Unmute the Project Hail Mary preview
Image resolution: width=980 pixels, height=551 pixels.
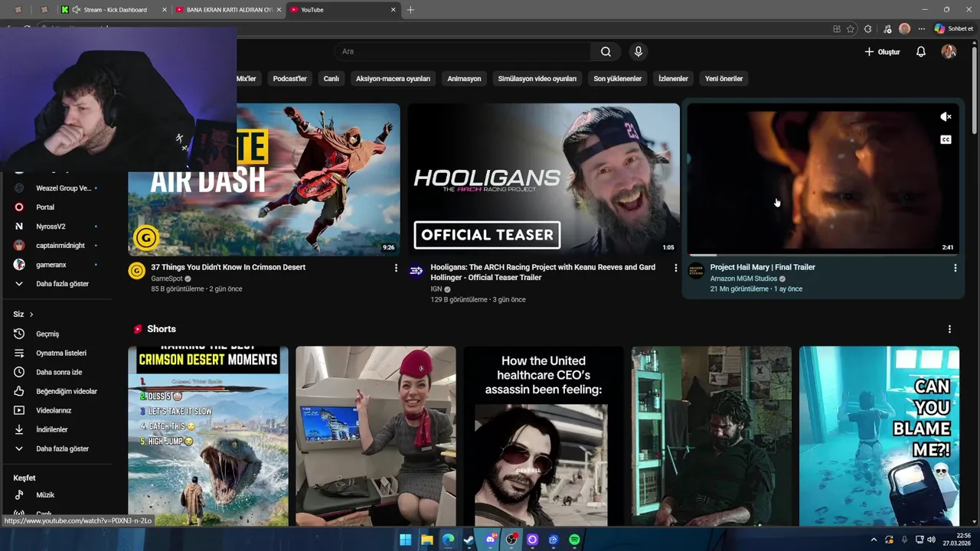point(946,117)
